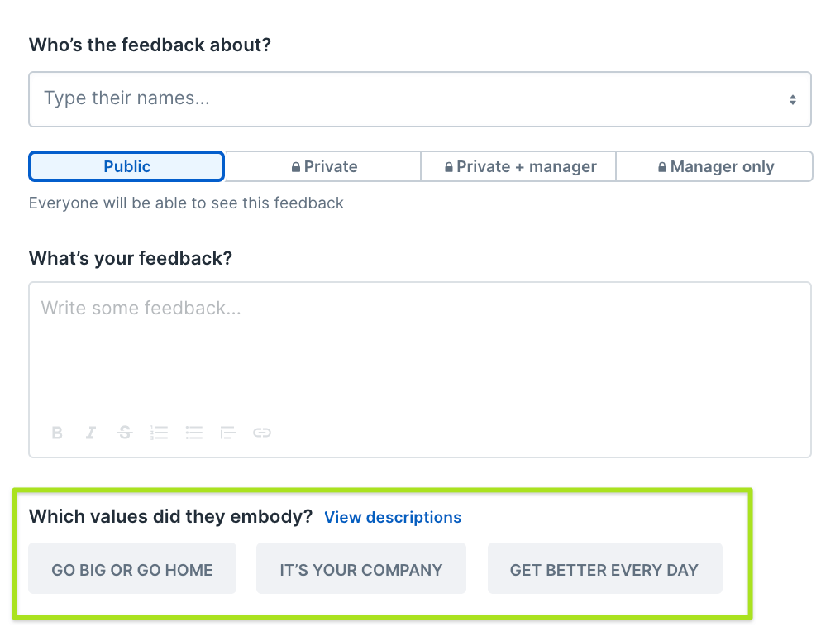Viewport: 840px width, 632px height.
Task: Select the Public visibility option
Action: click(x=126, y=166)
